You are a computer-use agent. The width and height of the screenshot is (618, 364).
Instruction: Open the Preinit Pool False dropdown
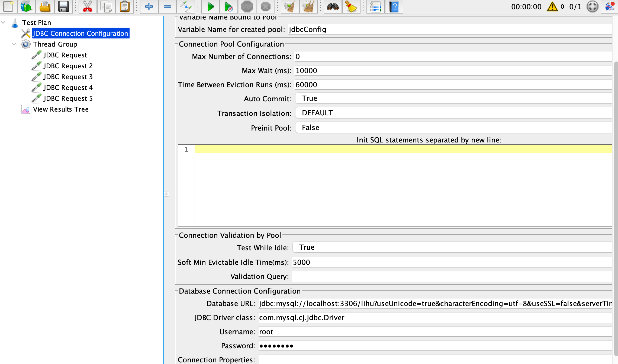453,128
